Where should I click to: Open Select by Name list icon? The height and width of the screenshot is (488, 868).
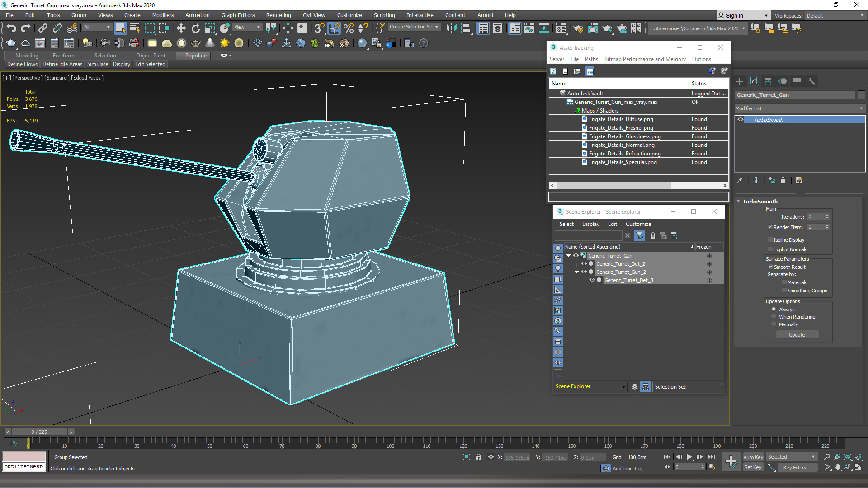(x=135, y=28)
